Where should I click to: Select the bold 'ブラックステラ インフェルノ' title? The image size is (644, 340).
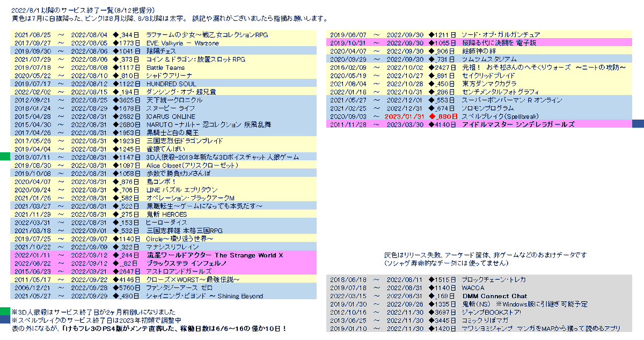coord(186,263)
